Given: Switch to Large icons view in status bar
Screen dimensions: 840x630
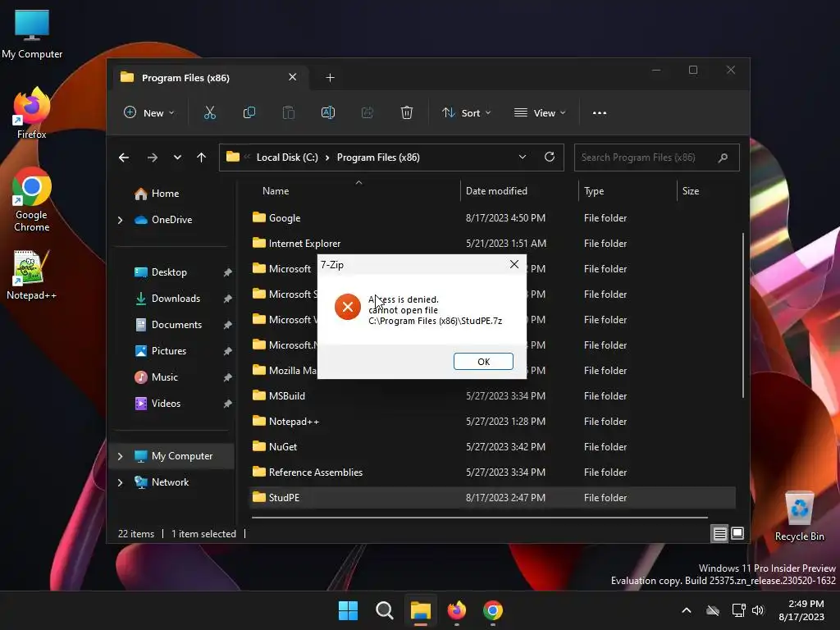Looking at the screenshot, I should click(x=737, y=533).
